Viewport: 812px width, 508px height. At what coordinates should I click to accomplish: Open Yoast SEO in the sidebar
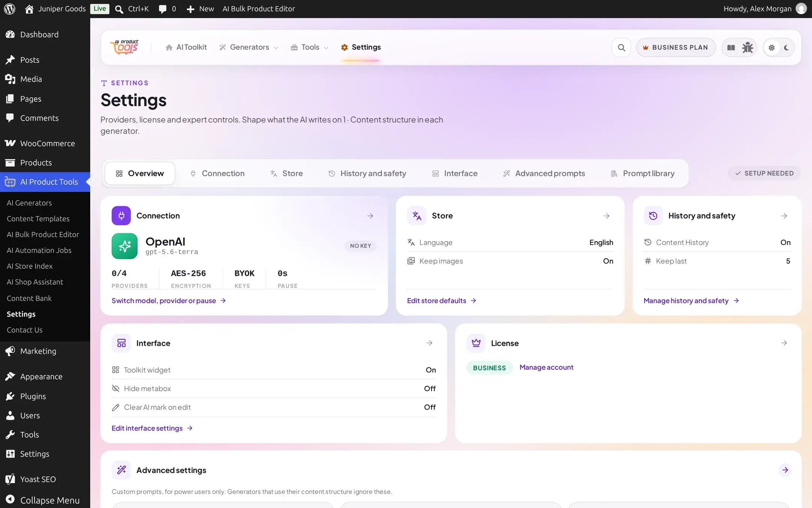coord(45,479)
